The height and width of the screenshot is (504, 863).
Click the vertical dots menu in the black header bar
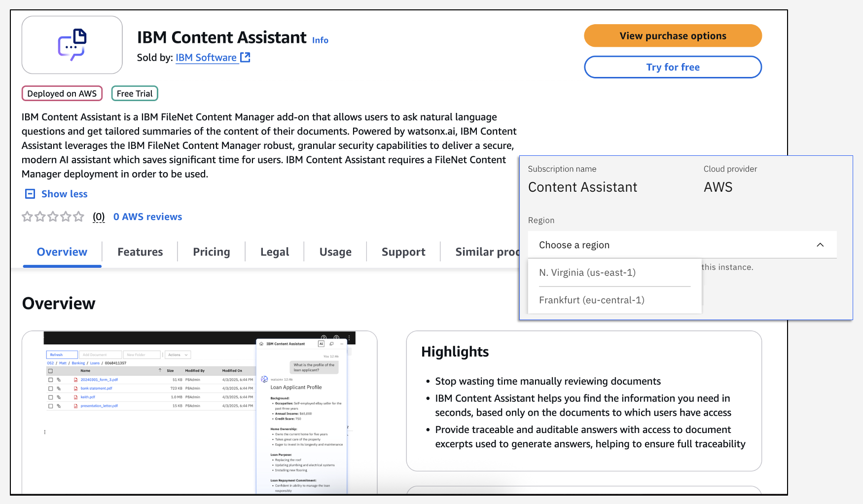tap(349, 338)
